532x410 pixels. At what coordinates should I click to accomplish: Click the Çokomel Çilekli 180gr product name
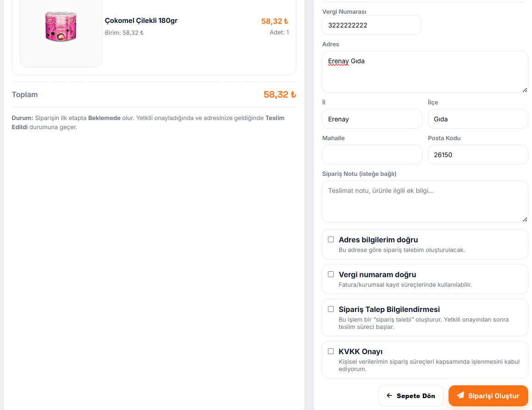point(141,21)
